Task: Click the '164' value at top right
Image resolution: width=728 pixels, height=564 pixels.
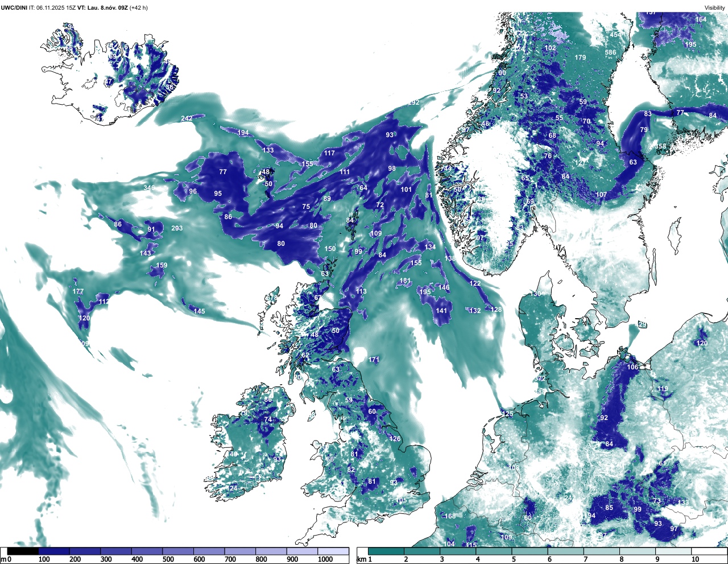Action: click(x=701, y=19)
